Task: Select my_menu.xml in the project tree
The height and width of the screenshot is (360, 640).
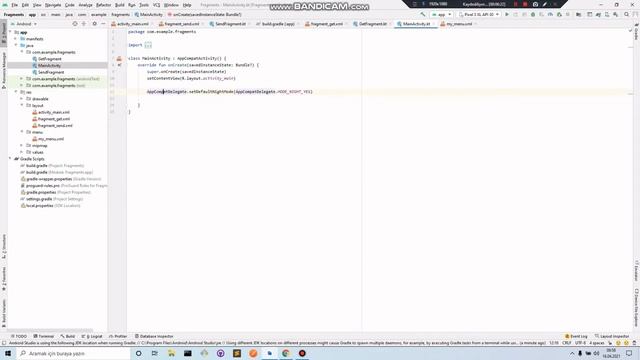Action: pos(51,139)
